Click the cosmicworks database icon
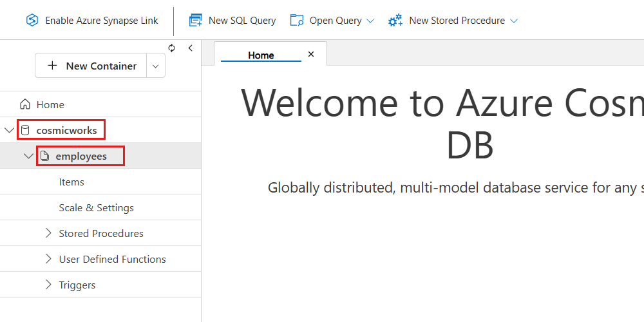This screenshot has height=322, width=644. [26, 130]
